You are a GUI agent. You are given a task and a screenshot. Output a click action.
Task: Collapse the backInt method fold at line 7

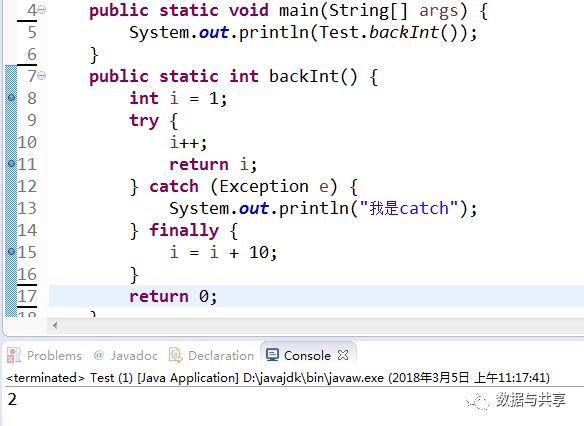coord(42,76)
